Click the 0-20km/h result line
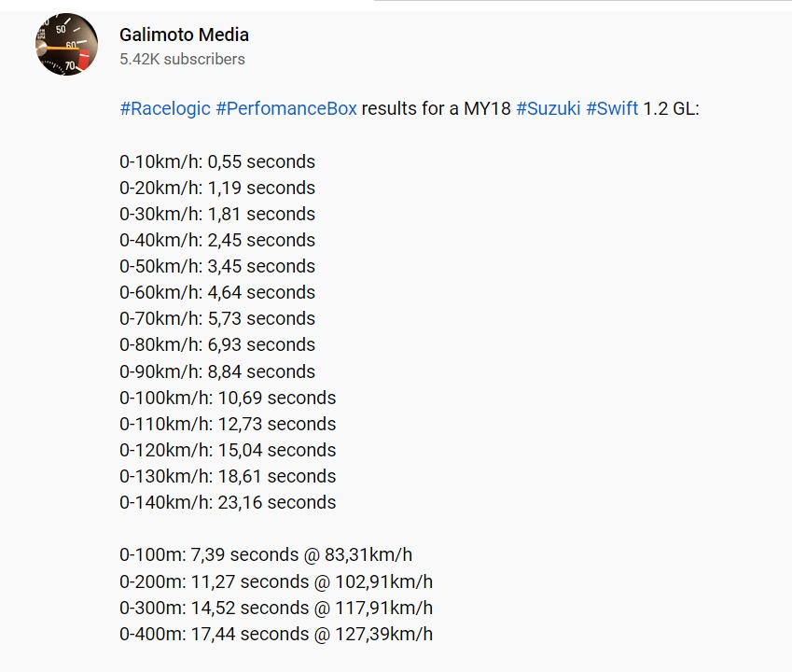792x672 pixels. pos(217,188)
